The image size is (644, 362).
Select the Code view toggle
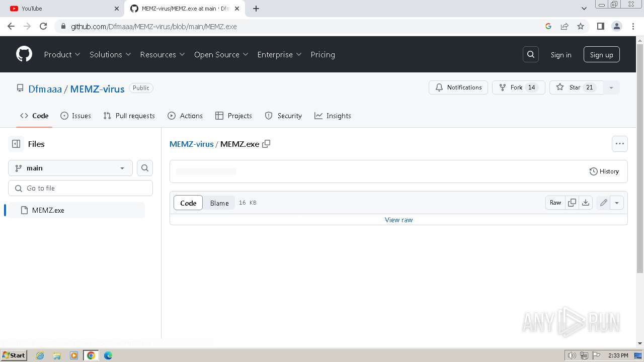[x=188, y=203]
